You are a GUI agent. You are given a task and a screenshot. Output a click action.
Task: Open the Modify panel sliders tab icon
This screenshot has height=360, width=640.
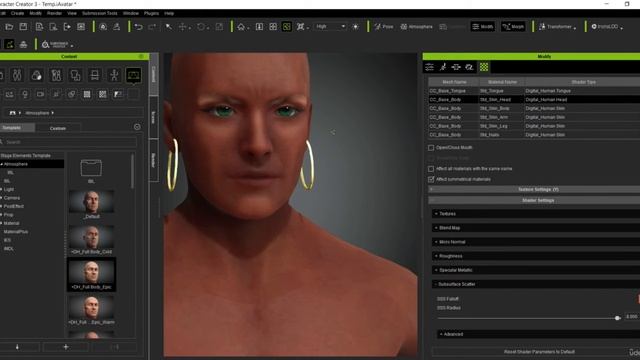(429, 67)
